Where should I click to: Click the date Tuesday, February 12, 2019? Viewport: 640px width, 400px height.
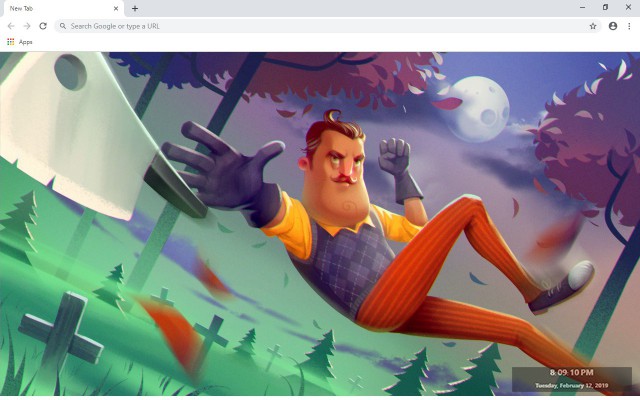pos(571,385)
